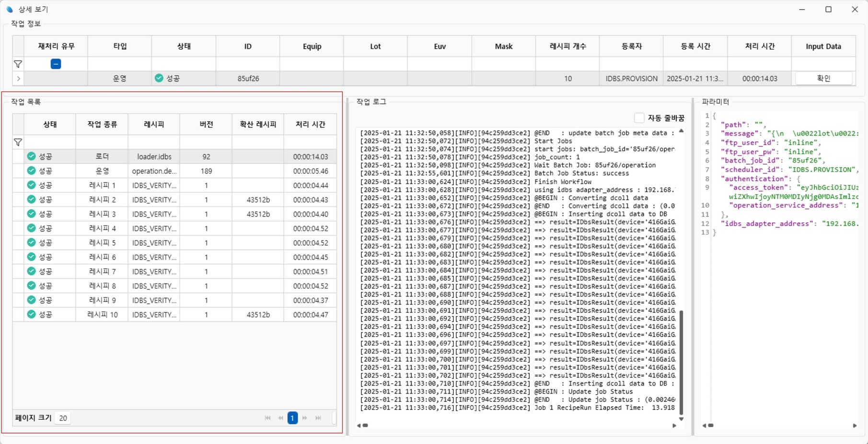
Task: Click 확인 button under Input Data
Action: 823,79
